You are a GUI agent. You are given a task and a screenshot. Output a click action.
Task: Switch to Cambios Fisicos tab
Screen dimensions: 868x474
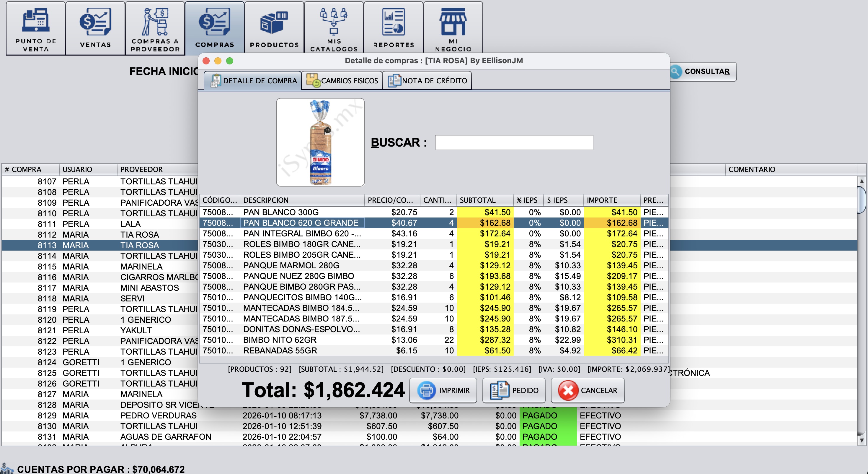click(342, 81)
